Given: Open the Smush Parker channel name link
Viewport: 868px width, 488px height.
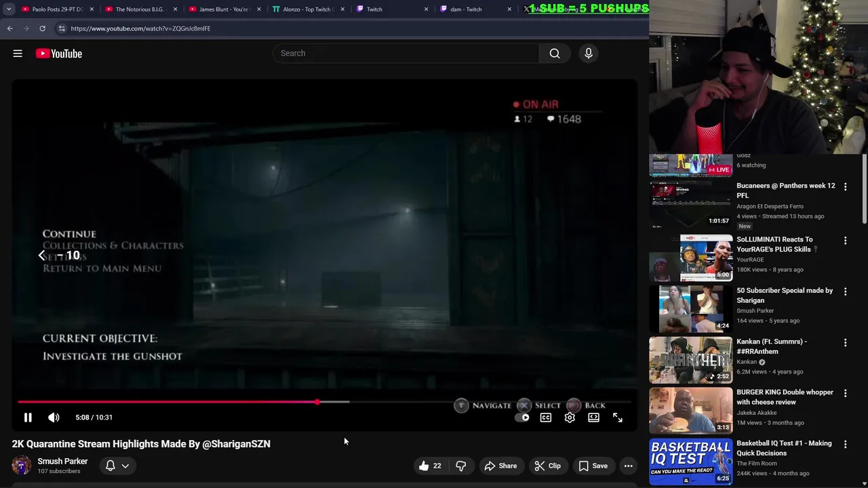Looking at the screenshot, I should coord(62,461).
